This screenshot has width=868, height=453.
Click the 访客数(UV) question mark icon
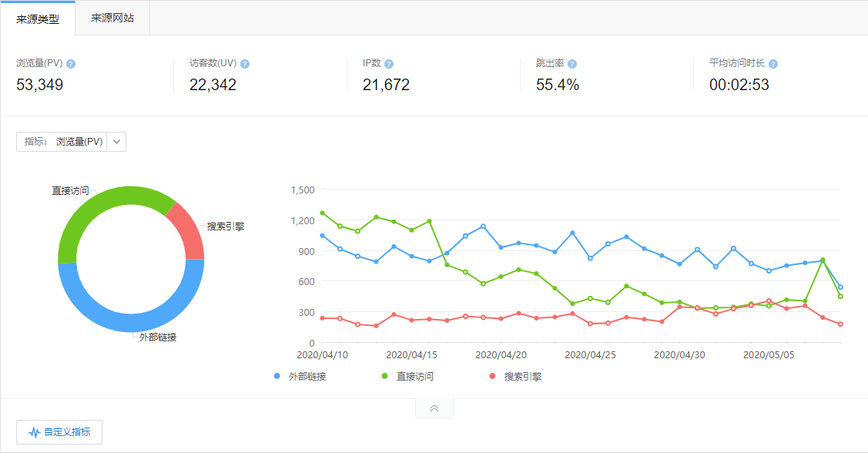[245, 64]
